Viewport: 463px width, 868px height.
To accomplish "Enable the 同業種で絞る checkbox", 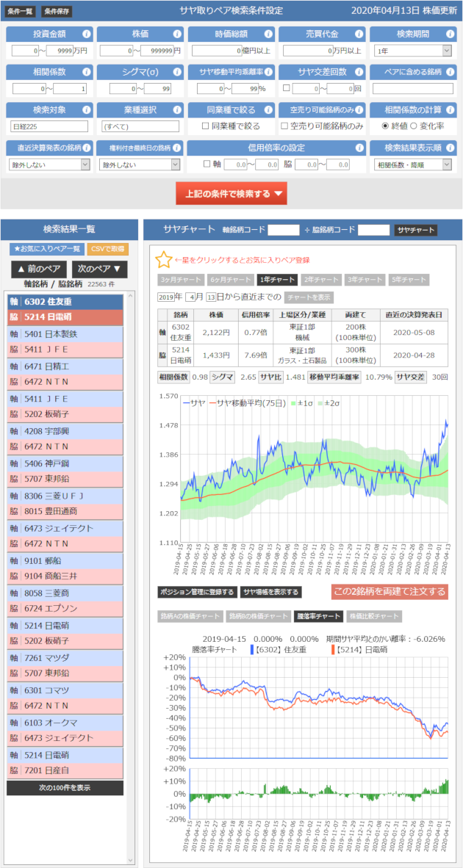I will pyautogui.click(x=206, y=126).
